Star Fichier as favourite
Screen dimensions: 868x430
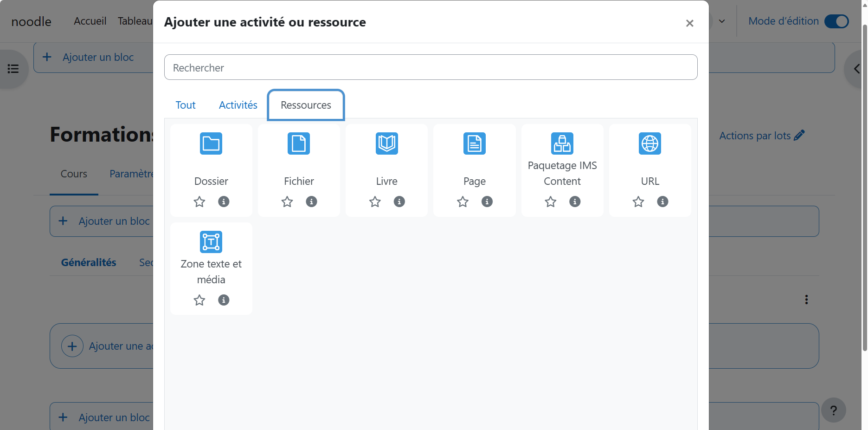point(287,202)
